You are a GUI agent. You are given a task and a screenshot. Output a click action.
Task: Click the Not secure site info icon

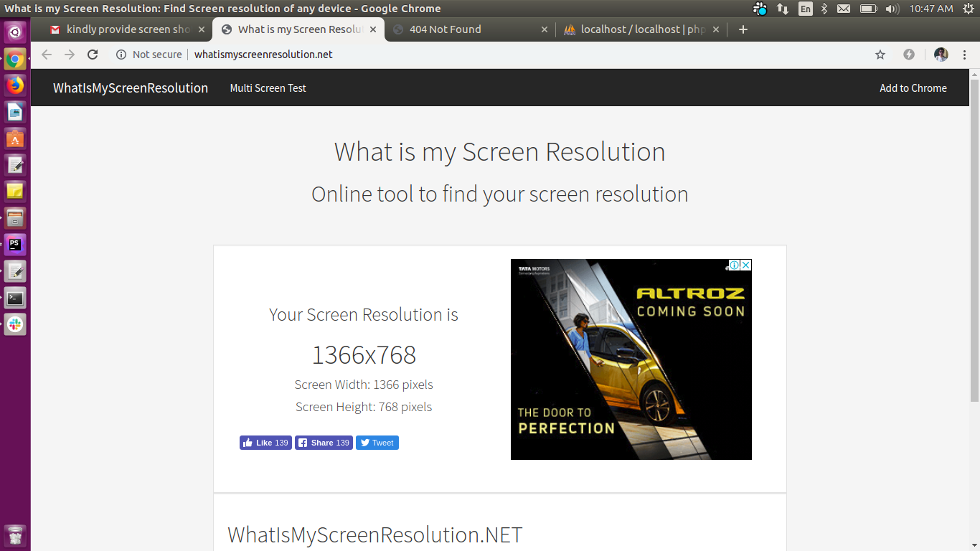(121, 55)
